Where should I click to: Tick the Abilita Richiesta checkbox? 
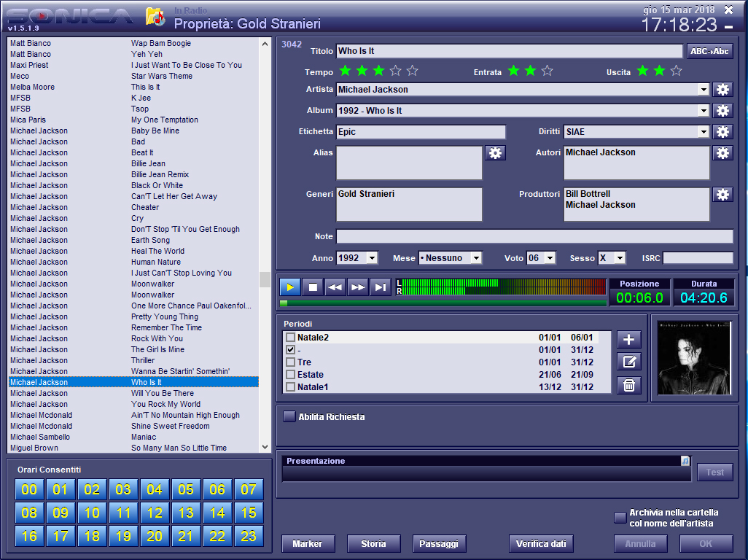coord(289,416)
